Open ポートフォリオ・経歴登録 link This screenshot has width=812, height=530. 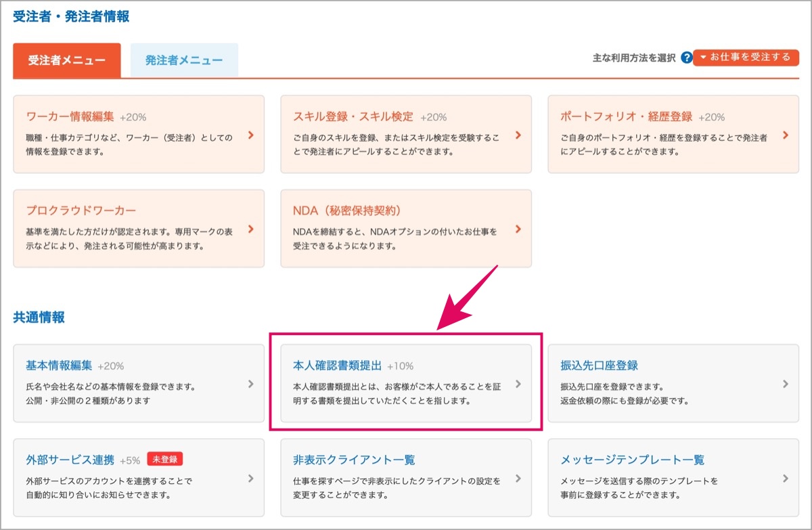tap(627, 116)
